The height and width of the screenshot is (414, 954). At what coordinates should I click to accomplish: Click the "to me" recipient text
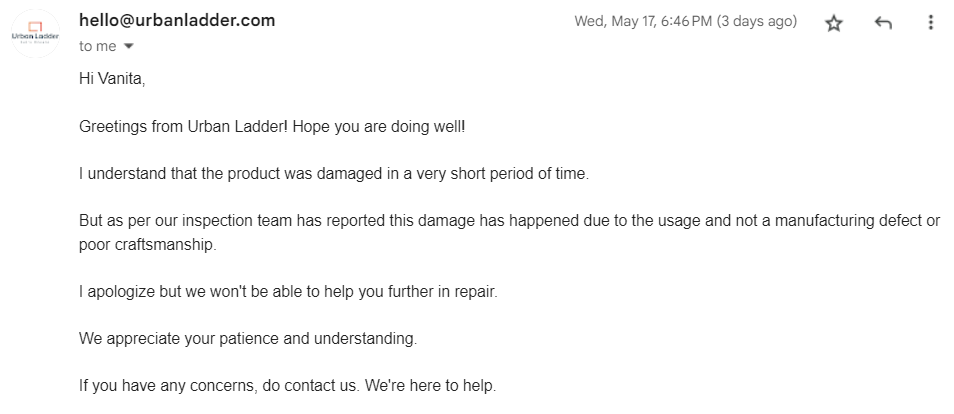[97, 46]
